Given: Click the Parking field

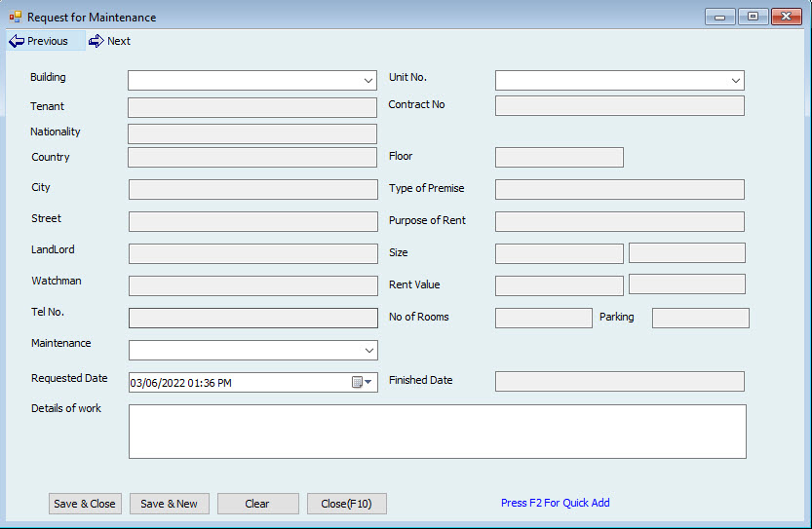Looking at the screenshot, I should pyautogui.click(x=700, y=318).
